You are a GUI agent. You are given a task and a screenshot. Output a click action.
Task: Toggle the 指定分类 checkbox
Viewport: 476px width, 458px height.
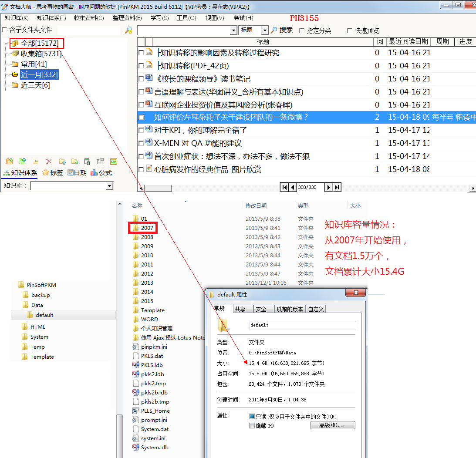pos(302,30)
